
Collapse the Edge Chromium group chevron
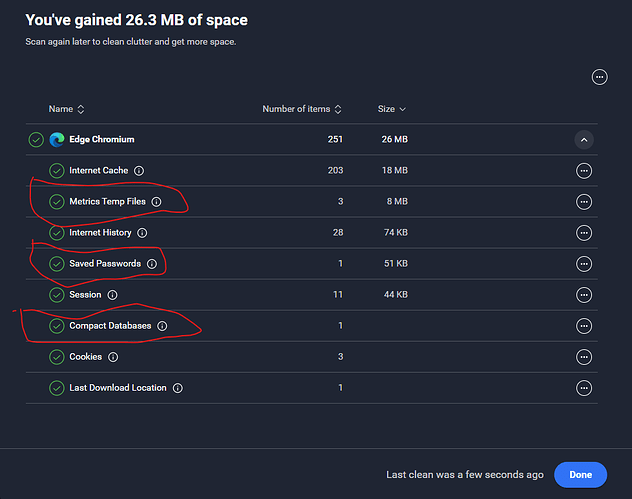tap(584, 140)
